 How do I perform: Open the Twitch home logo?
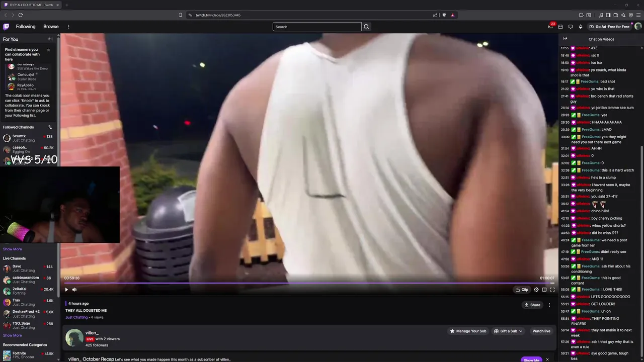6,27
